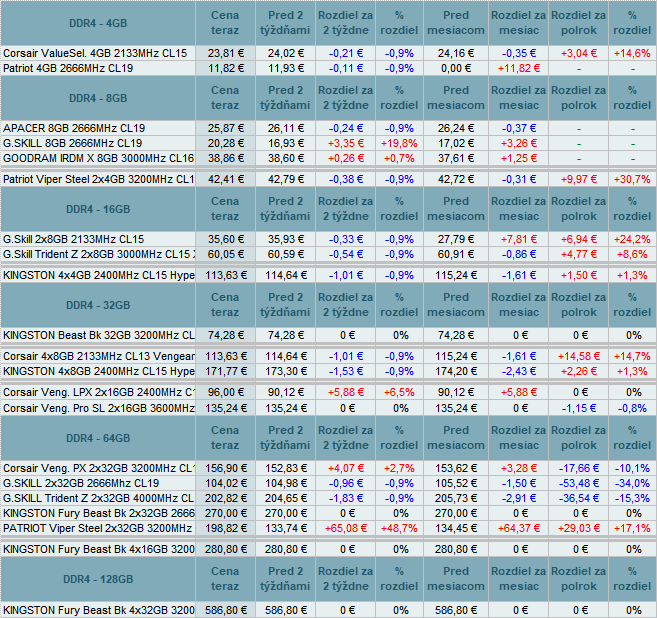Click the DDR4 - 64GB section header

tap(98, 438)
